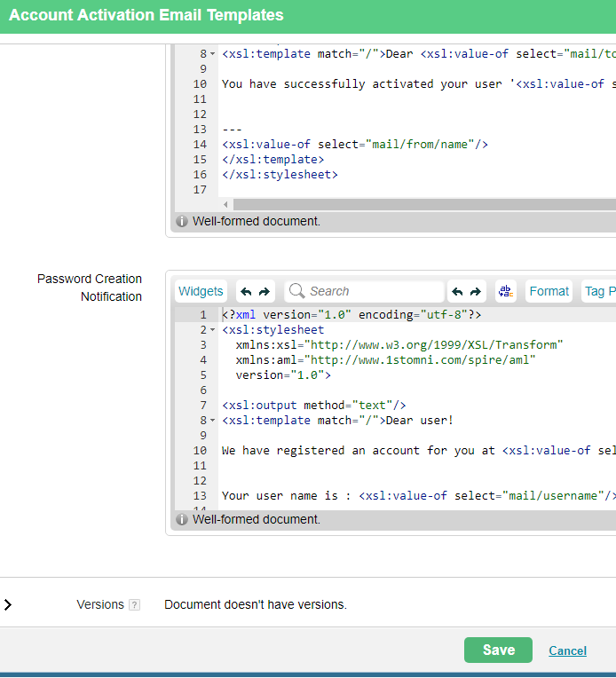Click the xml version declaration on line 1

[351, 315]
